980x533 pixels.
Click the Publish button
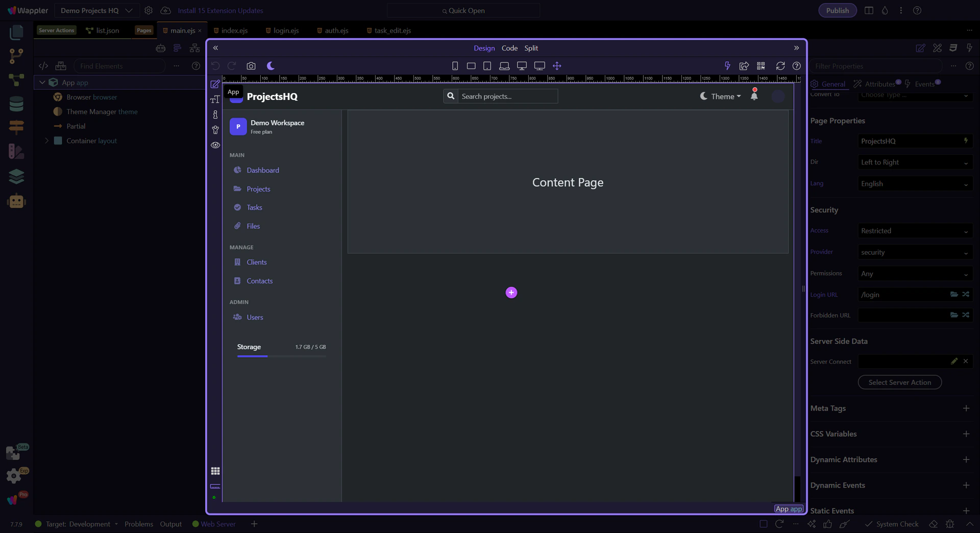click(837, 10)
